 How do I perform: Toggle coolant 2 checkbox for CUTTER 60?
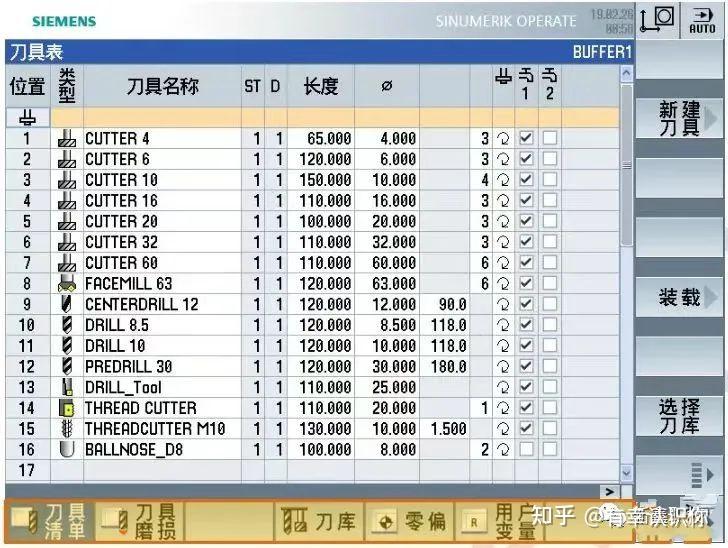pos(550,262)
